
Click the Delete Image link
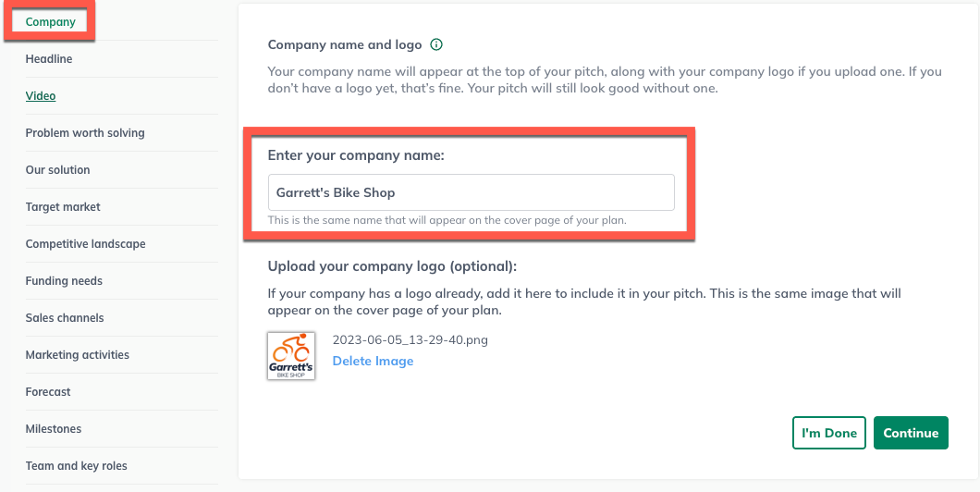coord(373,361)
